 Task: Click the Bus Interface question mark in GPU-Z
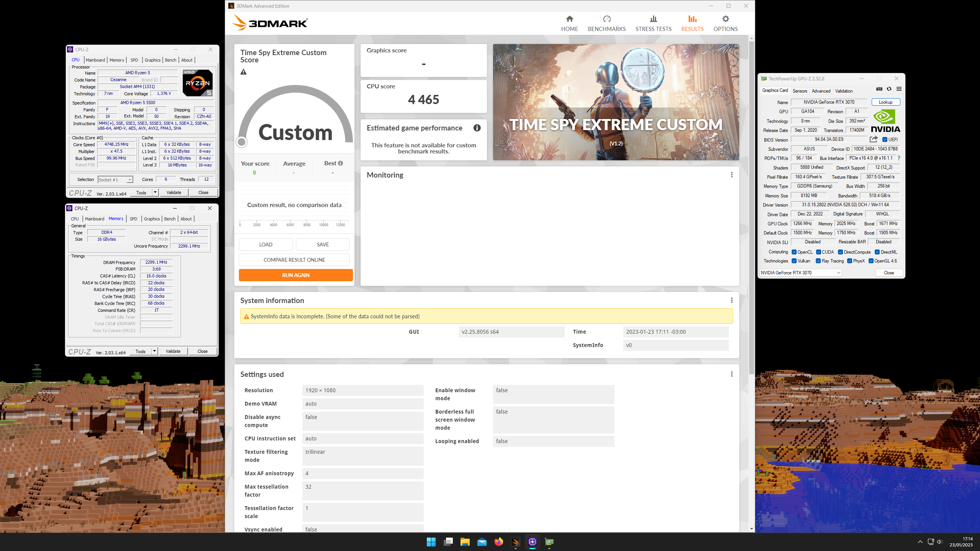pos(899,158)
